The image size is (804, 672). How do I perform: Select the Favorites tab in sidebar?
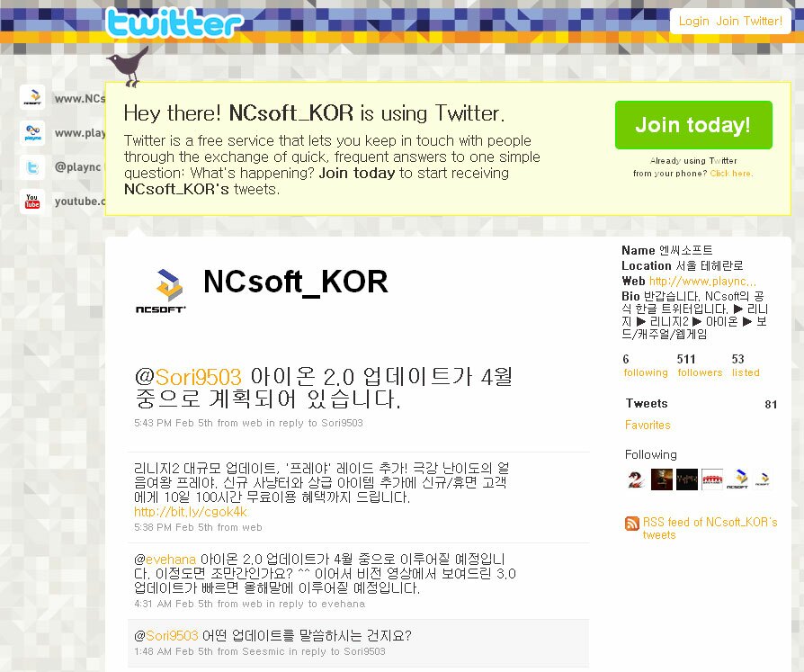pos(648,425)
